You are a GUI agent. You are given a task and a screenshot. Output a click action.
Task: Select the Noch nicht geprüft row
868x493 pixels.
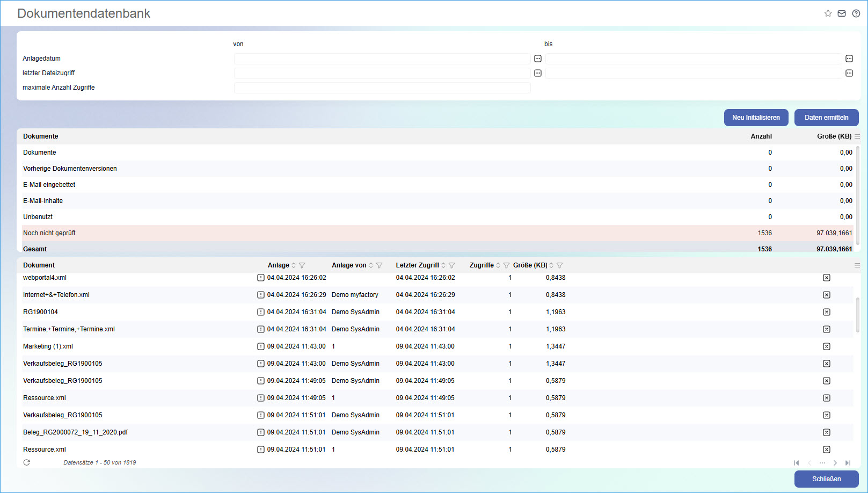point(376,233)
